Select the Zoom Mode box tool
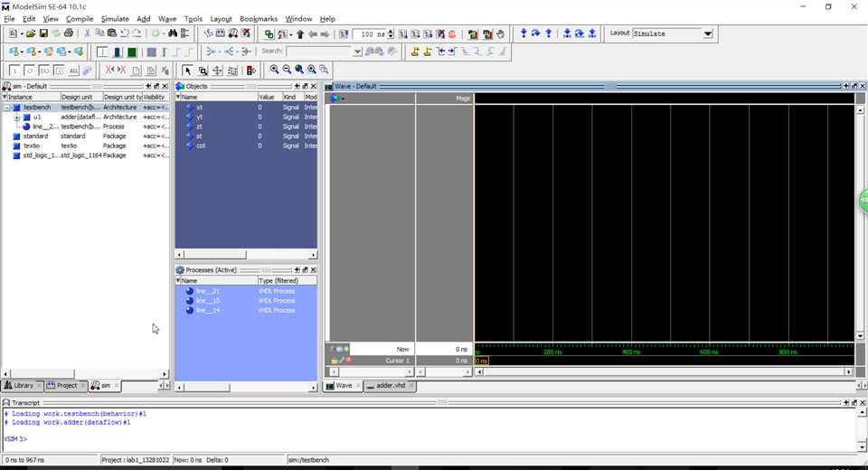The width and height of the screenshot is (868, 470). tap(203, 70)
